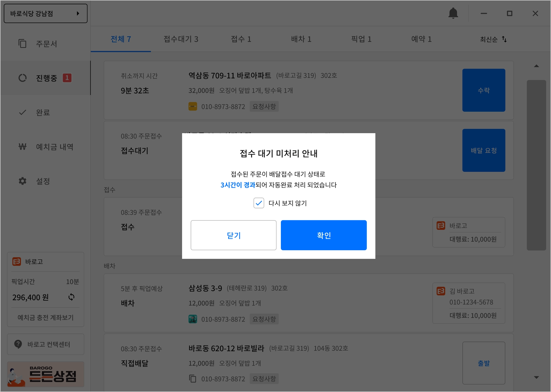
Task: Switch to the 접수대기 3 tab
Action: tap(181, 39)
